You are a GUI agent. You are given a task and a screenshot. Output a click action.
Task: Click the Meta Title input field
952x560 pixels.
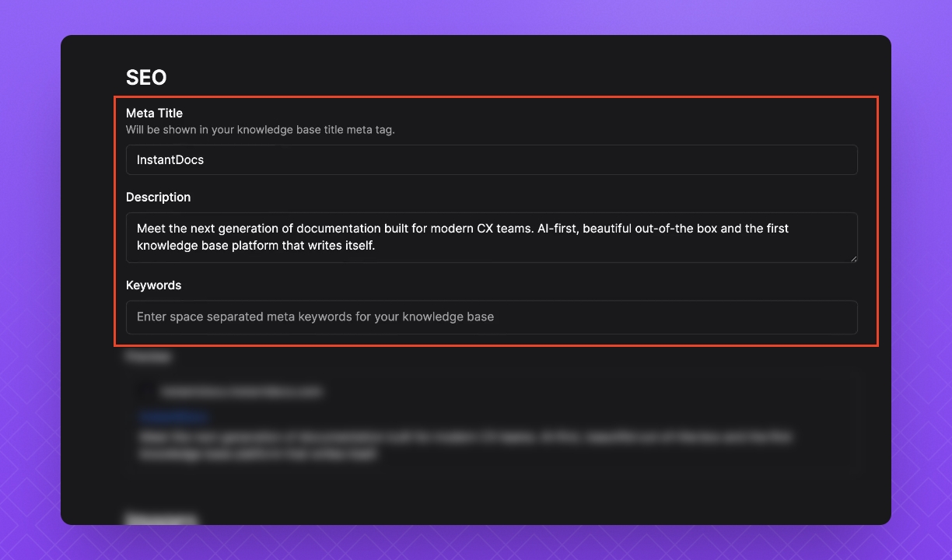pyautogui.click(x=492, y=159)
